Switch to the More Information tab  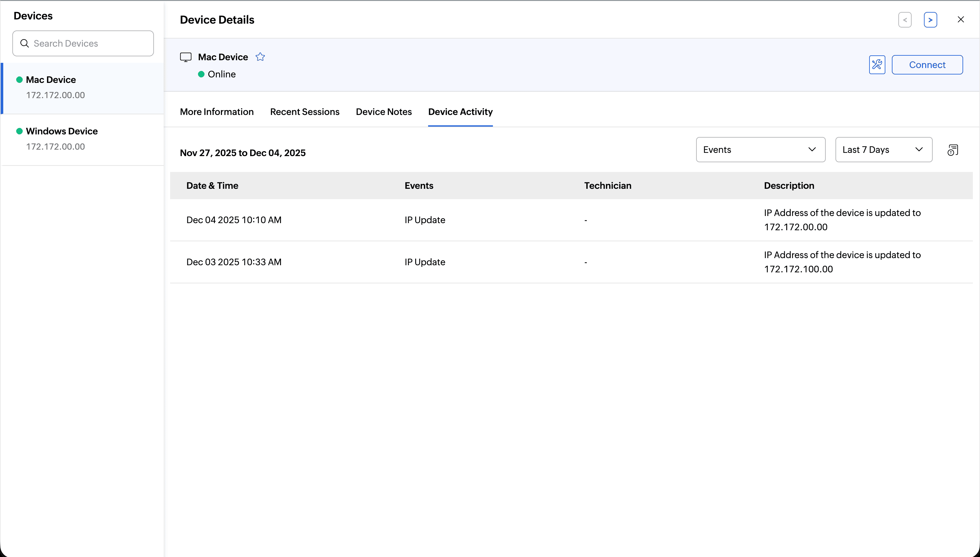pos(217,112)
